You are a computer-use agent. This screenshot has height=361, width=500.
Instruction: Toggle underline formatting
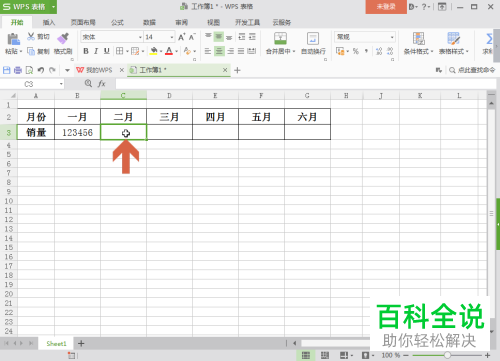[106, 51]
